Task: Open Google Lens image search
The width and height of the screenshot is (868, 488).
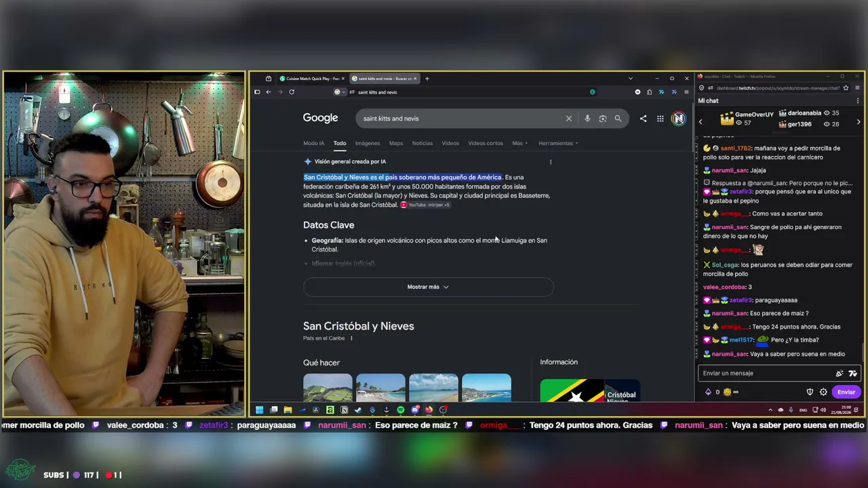Action: pyautogui.click(x=603, y=119)
